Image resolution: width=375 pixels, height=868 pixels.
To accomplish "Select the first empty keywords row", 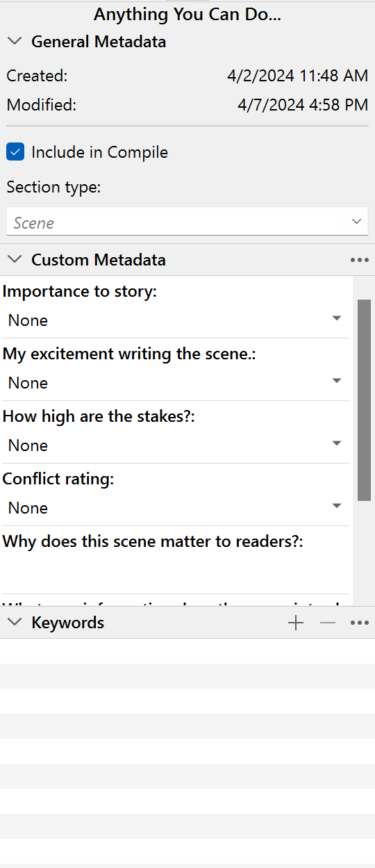I will tap(187, 651).
